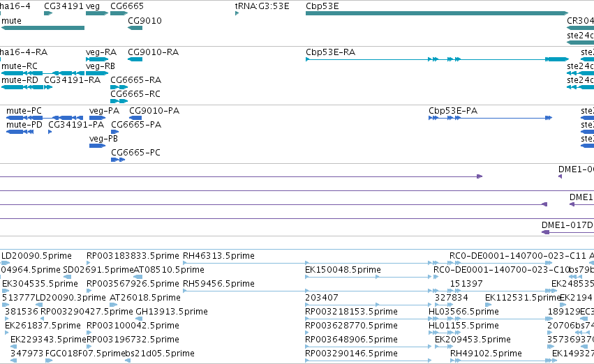This screenshot has width=594, height=364.
Task: Click the RH59456.5prime EST label
Action: pos(218,284)
